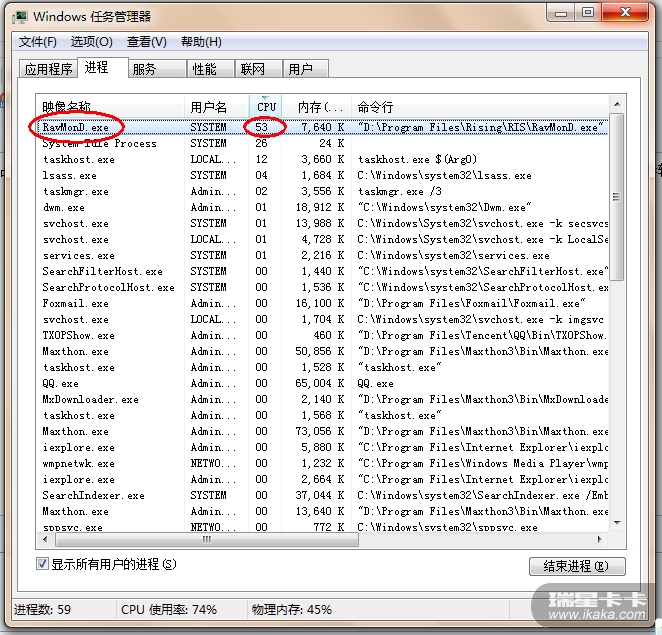Click the horizontal scrollbar thumb
662x635 pixels.
pyautogui.click(x=207, y=539)
